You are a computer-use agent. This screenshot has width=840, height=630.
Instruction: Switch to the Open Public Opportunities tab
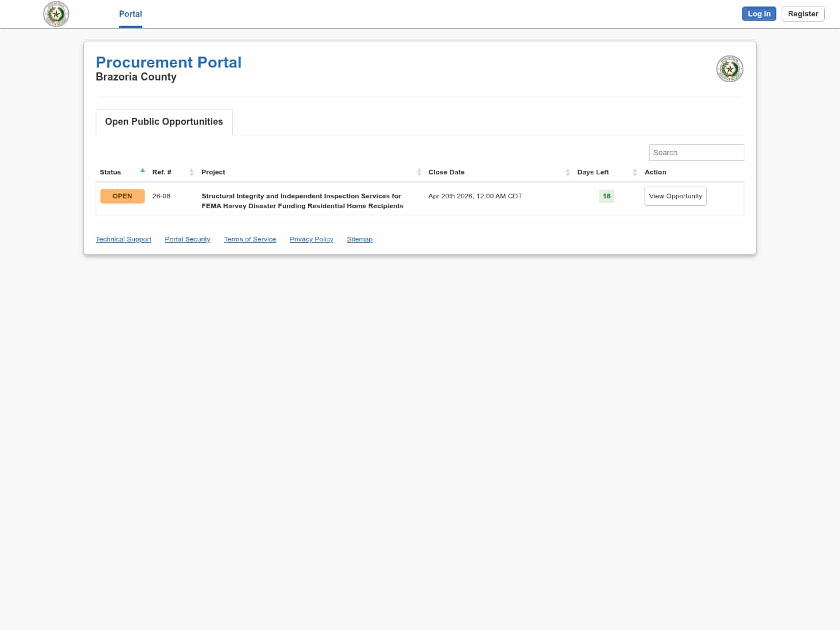point(164,121)
